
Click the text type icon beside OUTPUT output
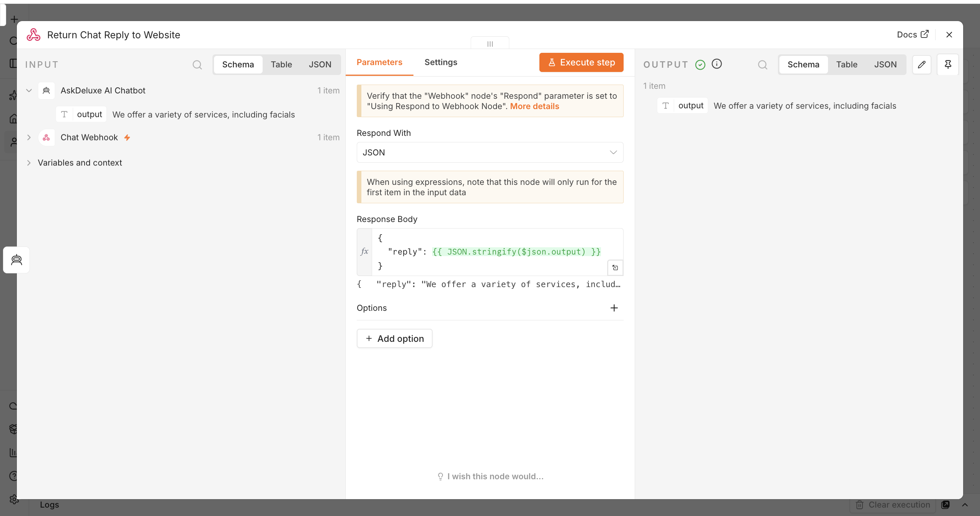click(666, 106)
